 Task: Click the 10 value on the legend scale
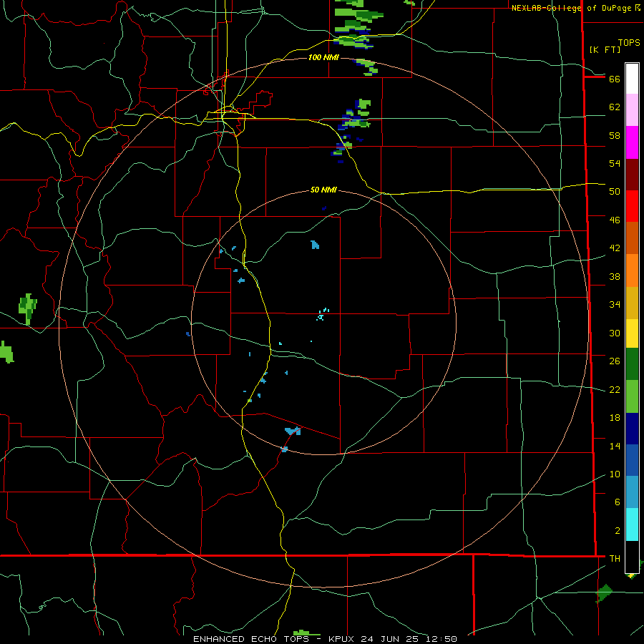coord(615,474)
